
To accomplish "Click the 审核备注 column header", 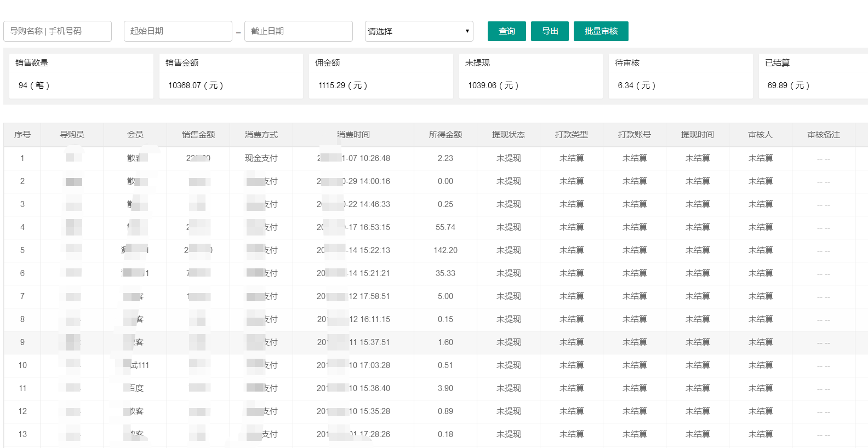I will (824, 135).
